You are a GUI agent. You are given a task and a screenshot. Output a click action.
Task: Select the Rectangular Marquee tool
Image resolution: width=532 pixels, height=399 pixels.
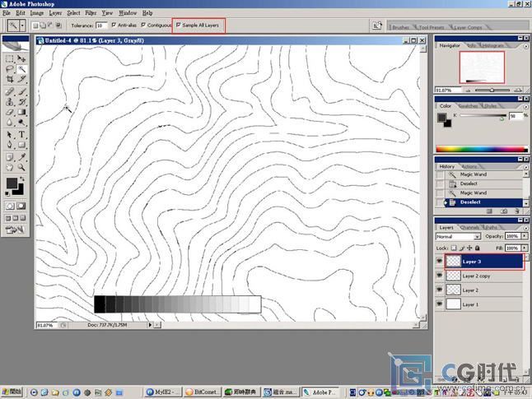[x=10, y=59]
